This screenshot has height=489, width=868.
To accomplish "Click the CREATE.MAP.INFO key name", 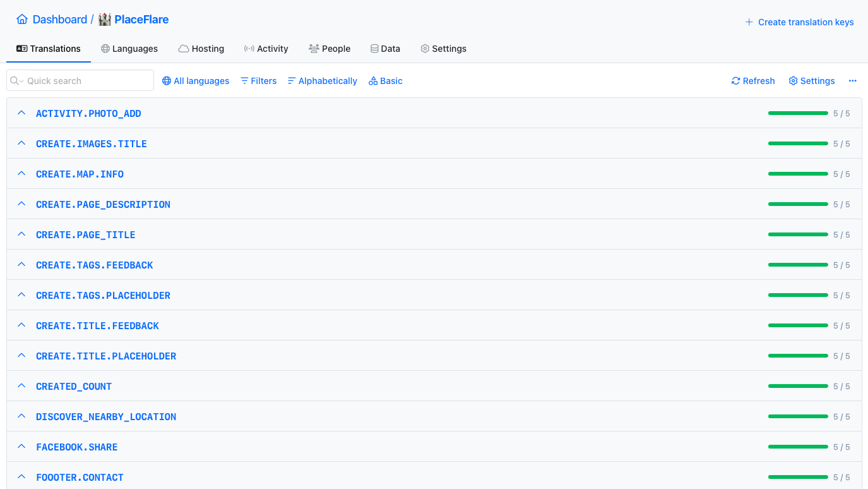I will point(80,174).
